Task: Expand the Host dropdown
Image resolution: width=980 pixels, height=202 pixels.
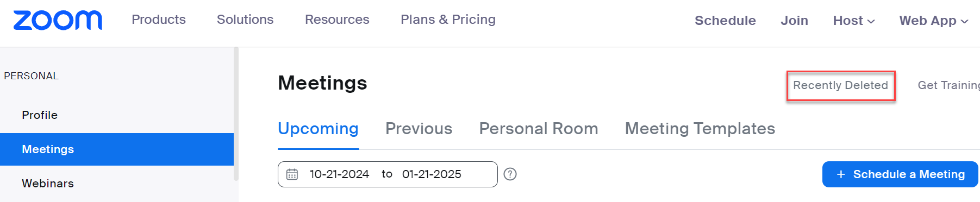Action: 854,21
